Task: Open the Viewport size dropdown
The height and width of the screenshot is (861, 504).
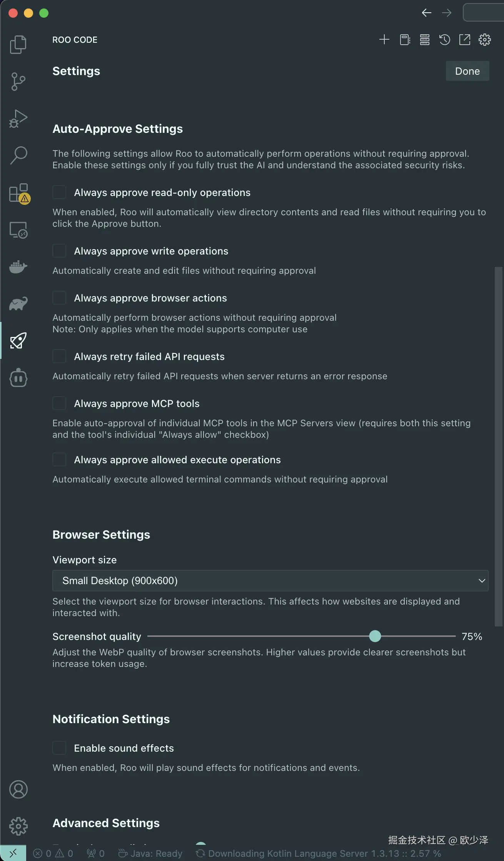Action: [x=270, y=581]
